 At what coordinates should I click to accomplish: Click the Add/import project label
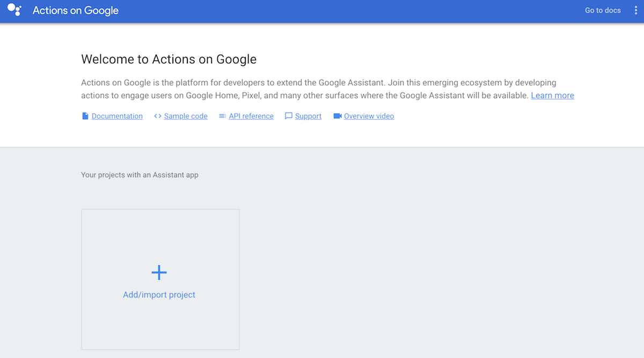159,295
